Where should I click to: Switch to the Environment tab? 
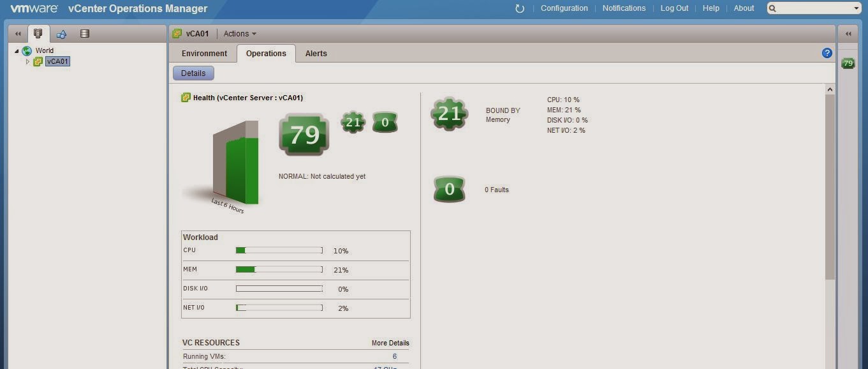(x=204, y=54)
